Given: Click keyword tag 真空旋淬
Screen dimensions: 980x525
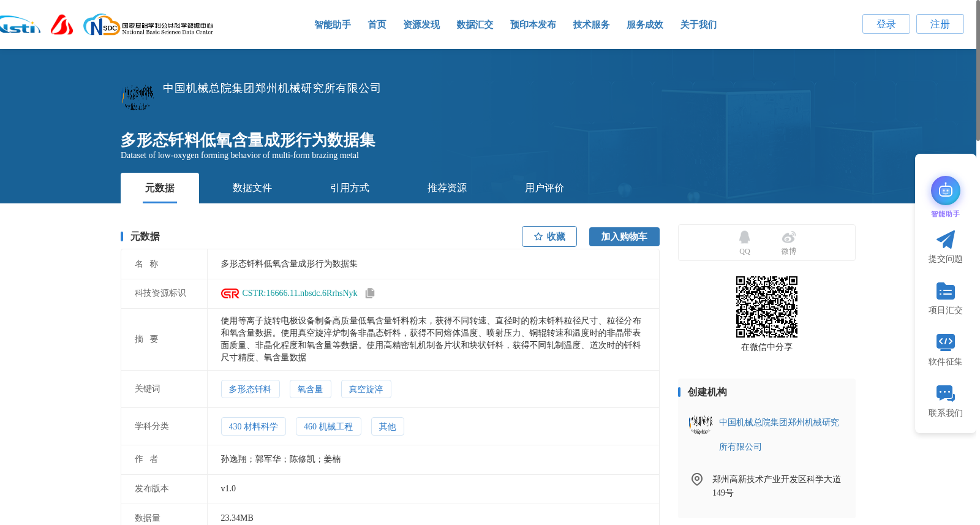Looking at the screenshot, I should [x=366, y=389].
